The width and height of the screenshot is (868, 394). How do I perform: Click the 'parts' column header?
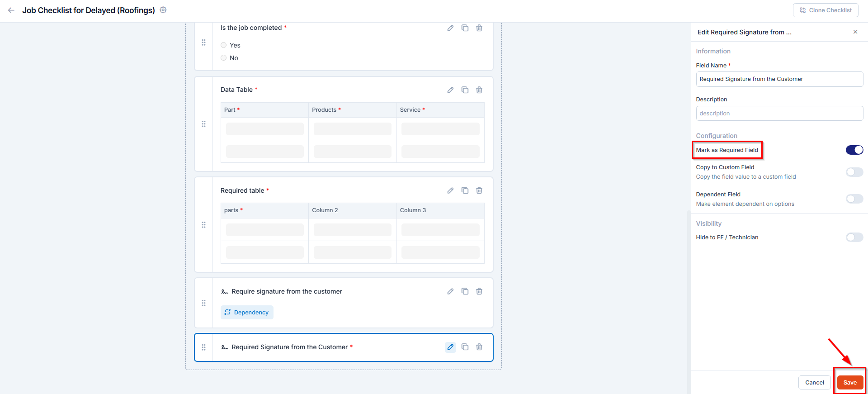pyautogui.click(x=264, y=210)
